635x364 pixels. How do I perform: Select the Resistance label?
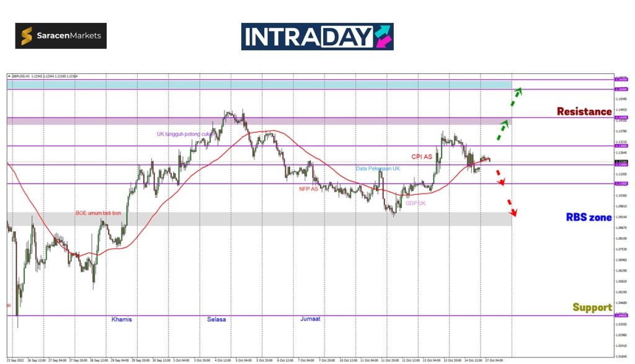[584, 112]
